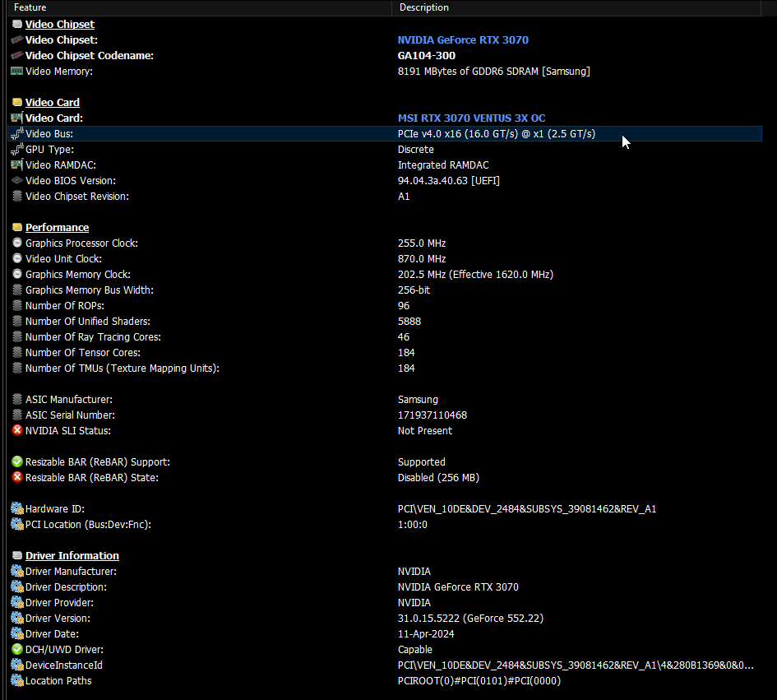Click the Driver Information folder icon
The height and width of the screenshot is (700, 777).
[x=16, y=555]
